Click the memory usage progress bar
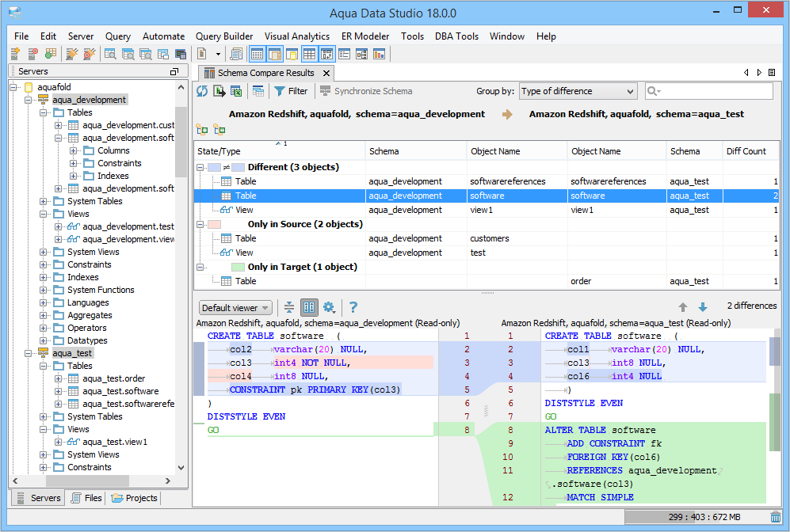This screenshot has width=790, height=532. pos(696,517)
